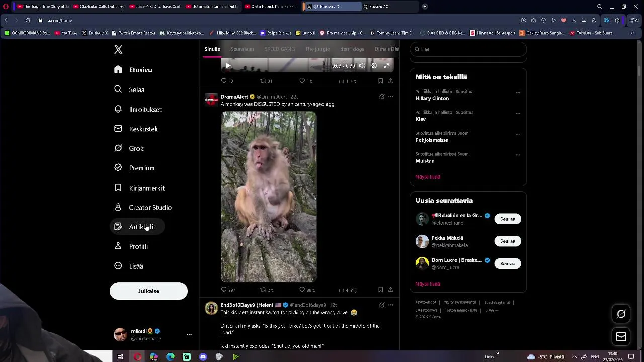Open Premium page
This screenshot has height=362, width=644.
click(x=135, y=168)
